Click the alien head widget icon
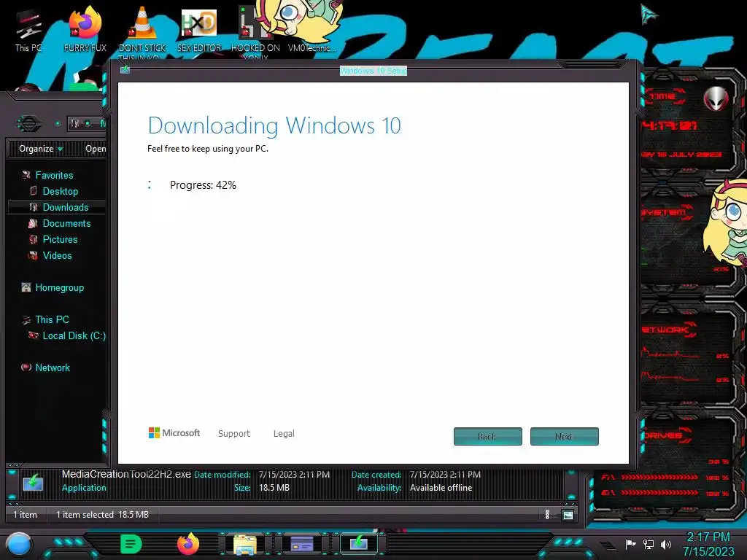 716,98
